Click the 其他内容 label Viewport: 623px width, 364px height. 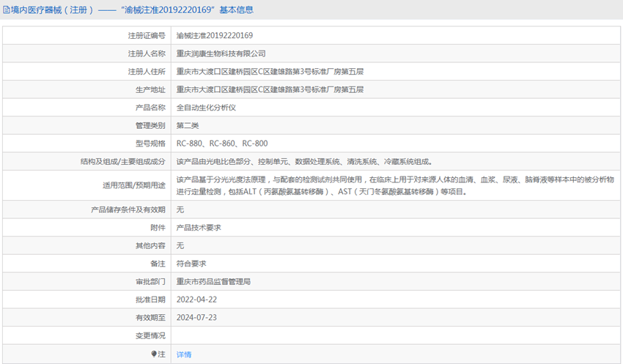coord(150,245)
